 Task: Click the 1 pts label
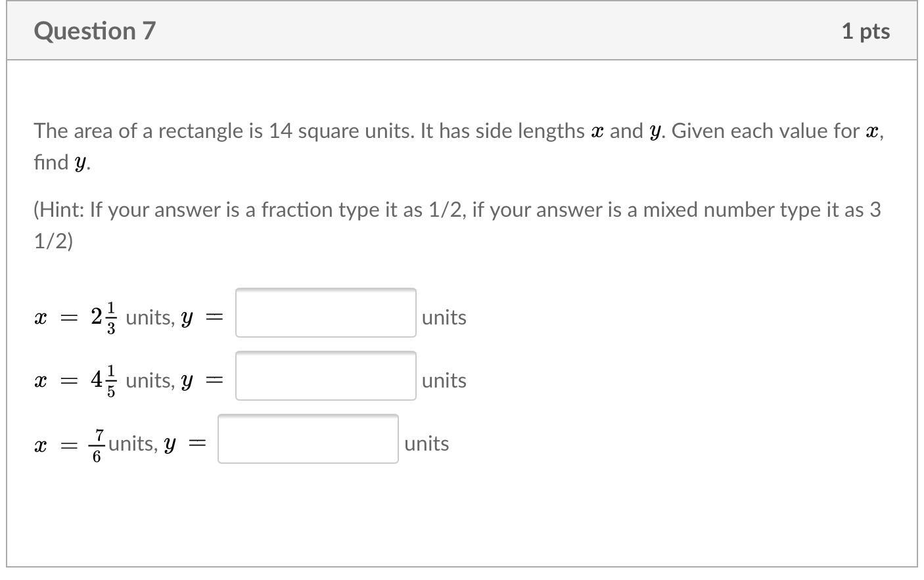[x=865, y=31]
